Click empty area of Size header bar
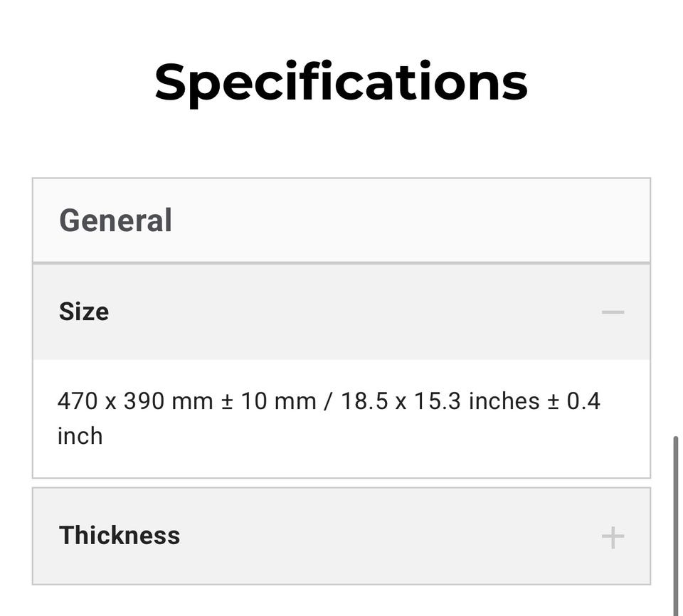The height and width of the screenshot is (616, 683). [356, 312]
